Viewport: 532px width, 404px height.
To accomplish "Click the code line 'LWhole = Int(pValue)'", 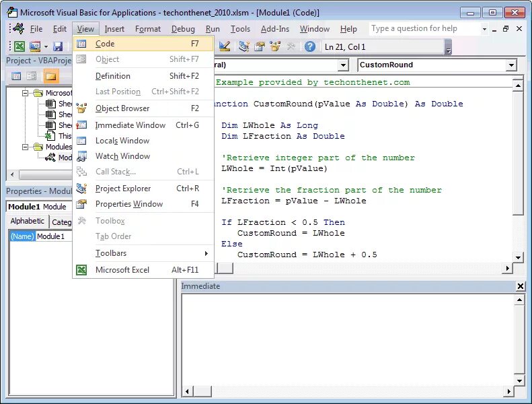I will (x=274, y=168).
